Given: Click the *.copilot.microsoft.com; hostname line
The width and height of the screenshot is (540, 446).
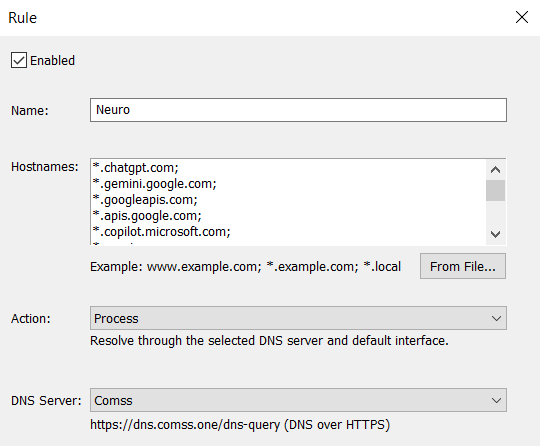Looking at the screenshot, I should click(x=162, y=232).
